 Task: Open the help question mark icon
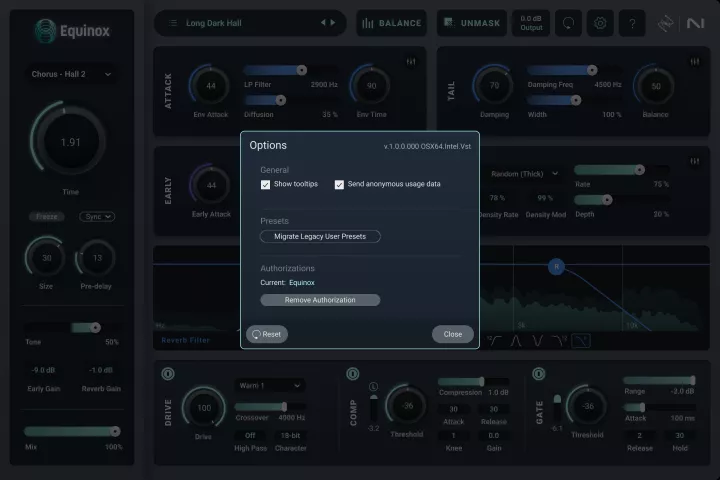click(x=632, y=23)
